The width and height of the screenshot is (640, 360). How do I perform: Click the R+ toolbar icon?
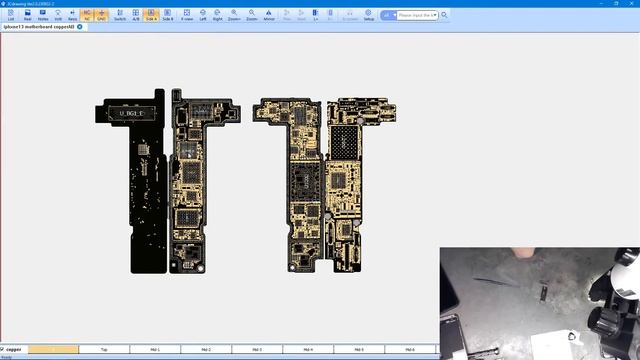[x=330, y=15]
